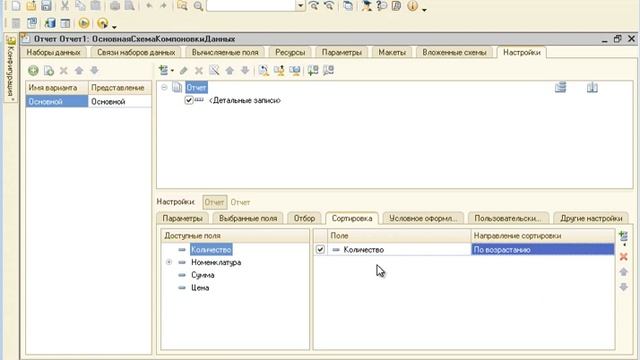The height and width of the screenshot is (360, 640).
Task: Uncheck the Детальные записи checkbox
Action: click(x=189, y=100)
